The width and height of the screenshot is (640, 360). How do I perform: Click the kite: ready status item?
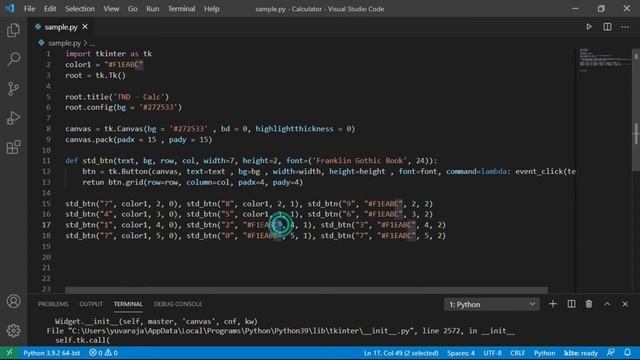580,353
